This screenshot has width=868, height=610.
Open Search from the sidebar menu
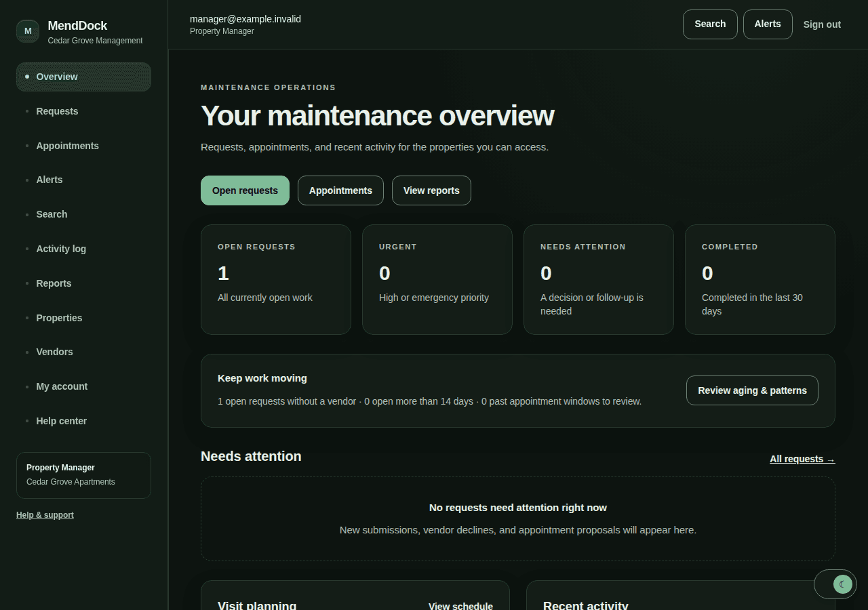click(83, 214)
